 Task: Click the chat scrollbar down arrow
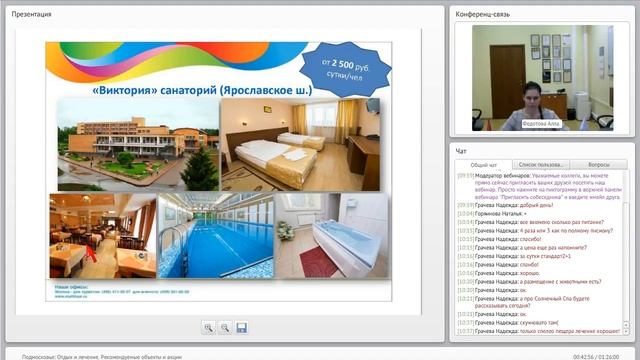click(x=626, y=331)
